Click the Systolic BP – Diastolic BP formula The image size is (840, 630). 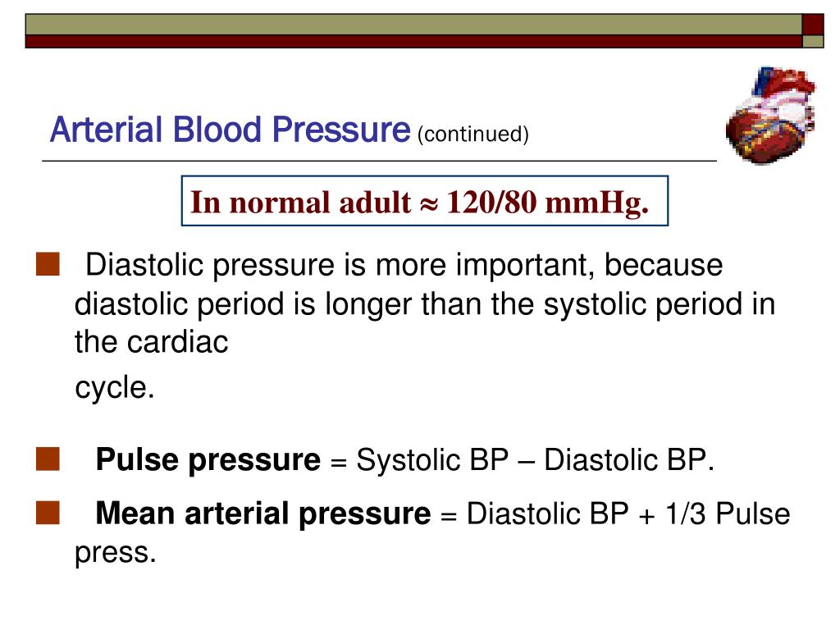(535, 459)
